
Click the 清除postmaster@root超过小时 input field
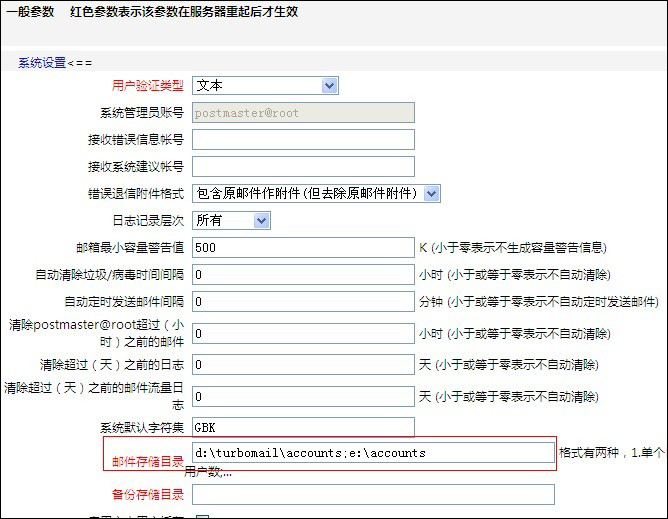click(302, 333)
